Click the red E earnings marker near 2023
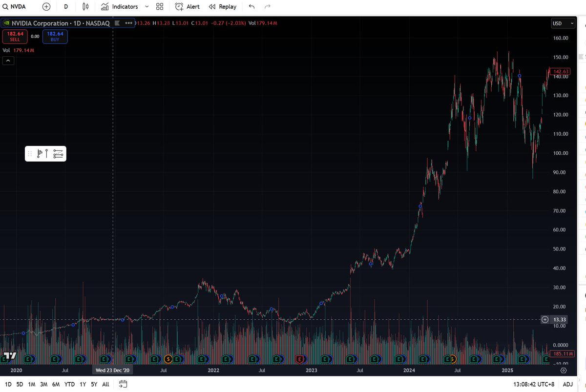Viewport: 586px width, 392px height. [x=300, y=359]
